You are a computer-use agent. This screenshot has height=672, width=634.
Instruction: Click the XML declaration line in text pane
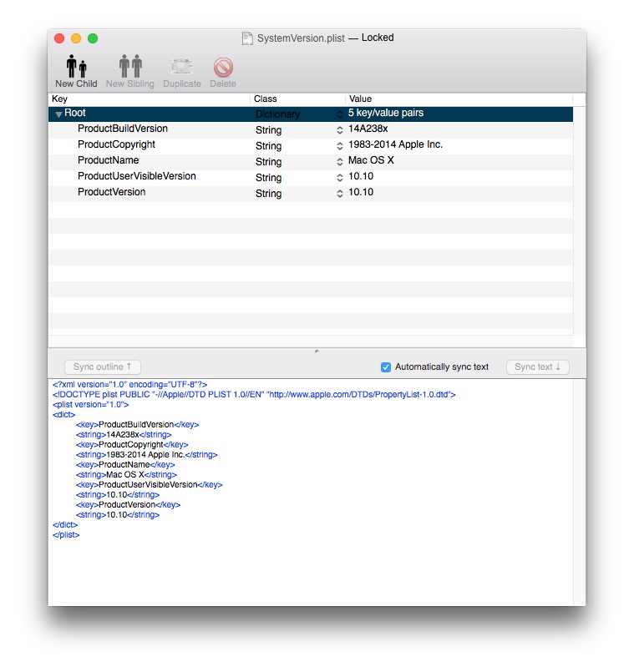[x=130, y=385]
